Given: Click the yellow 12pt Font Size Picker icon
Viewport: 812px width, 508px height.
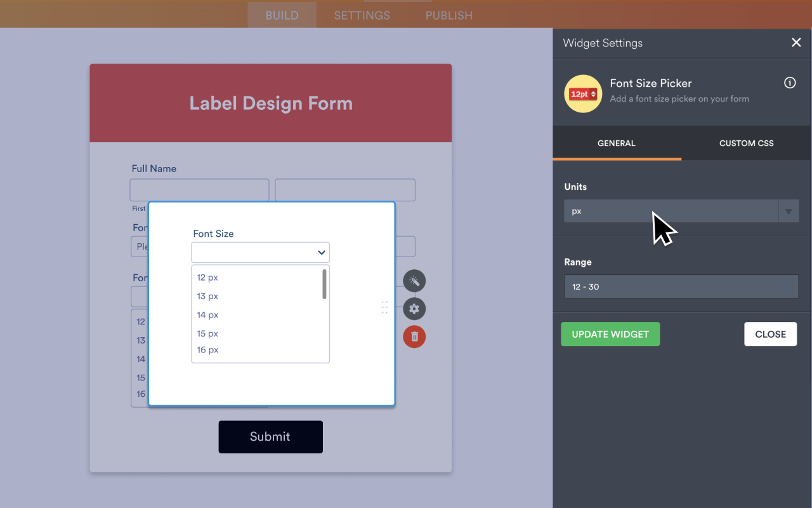Looking at the screenshot, I should pos(582,93).
